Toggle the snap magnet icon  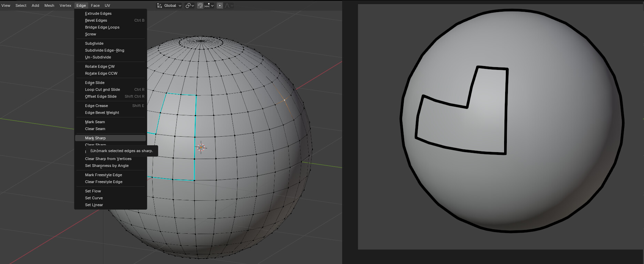(200, 6)
